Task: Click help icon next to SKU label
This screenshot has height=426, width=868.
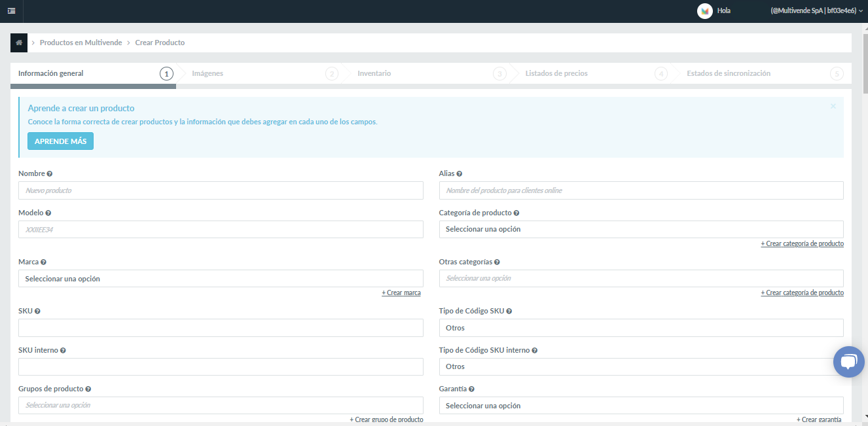Action: 37,311
